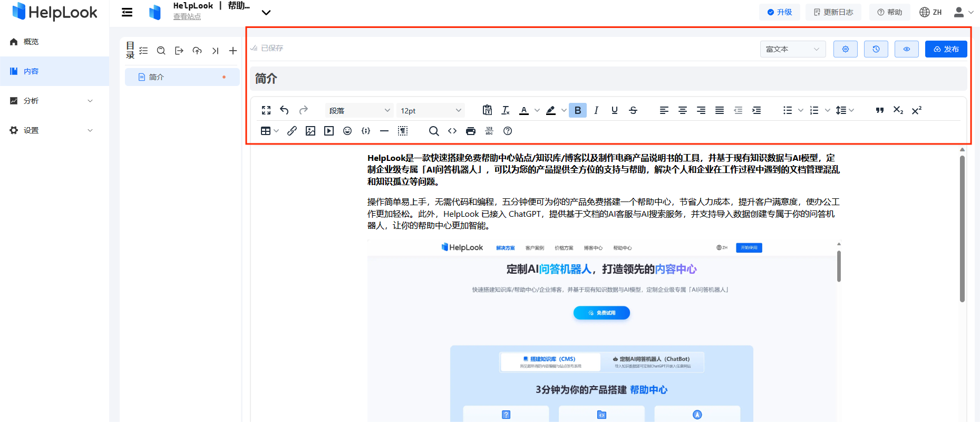Open the emoji picker
980x422 pixels.
[347, 131]
